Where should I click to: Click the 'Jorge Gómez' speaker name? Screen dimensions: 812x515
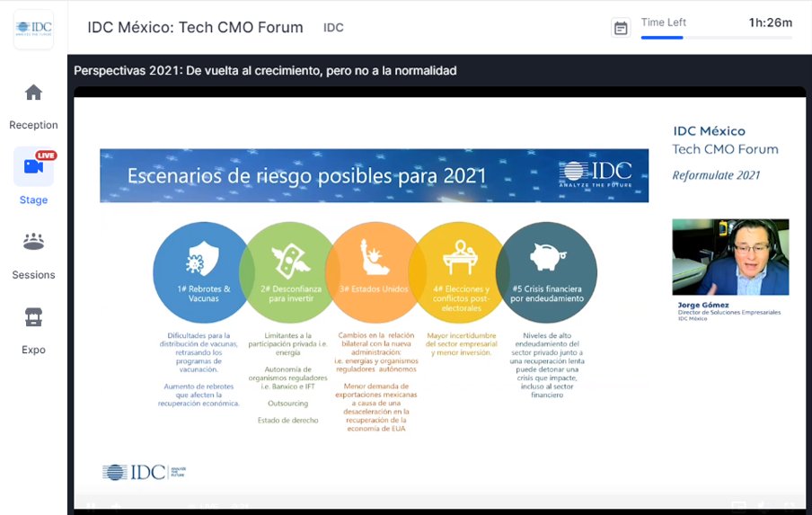coord(703,305)
